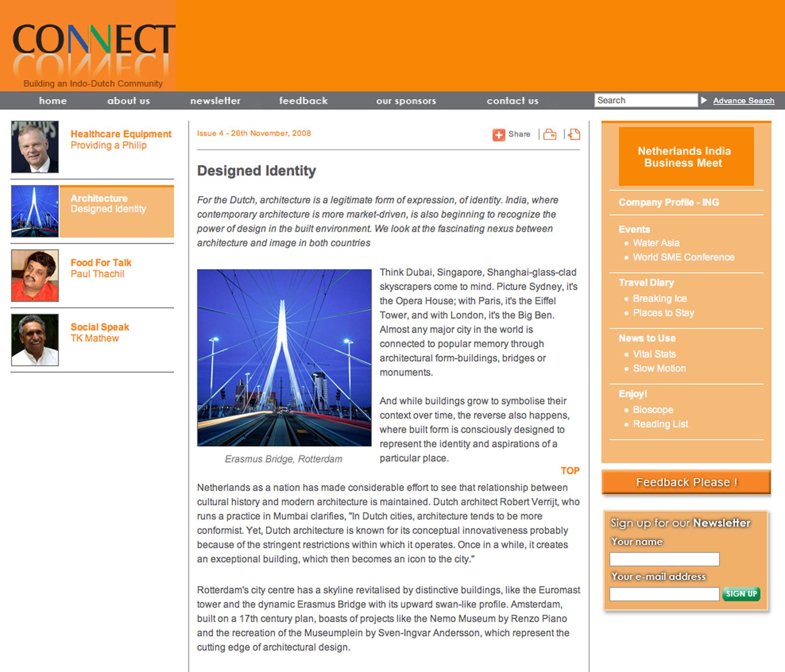Open the our sponsors menu item
Viewport: 785px width, 672px height.
tap(406, 101)
